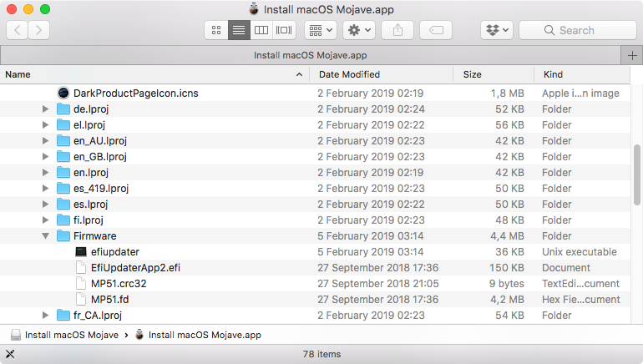Select the DarkProductPageIcon.icns file icon
Screen dimensions: 643x364
click(63, 93)
